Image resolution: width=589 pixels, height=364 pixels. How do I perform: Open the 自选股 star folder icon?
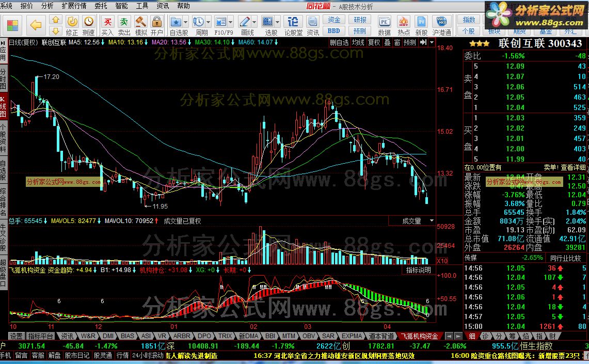pos(176,22)
